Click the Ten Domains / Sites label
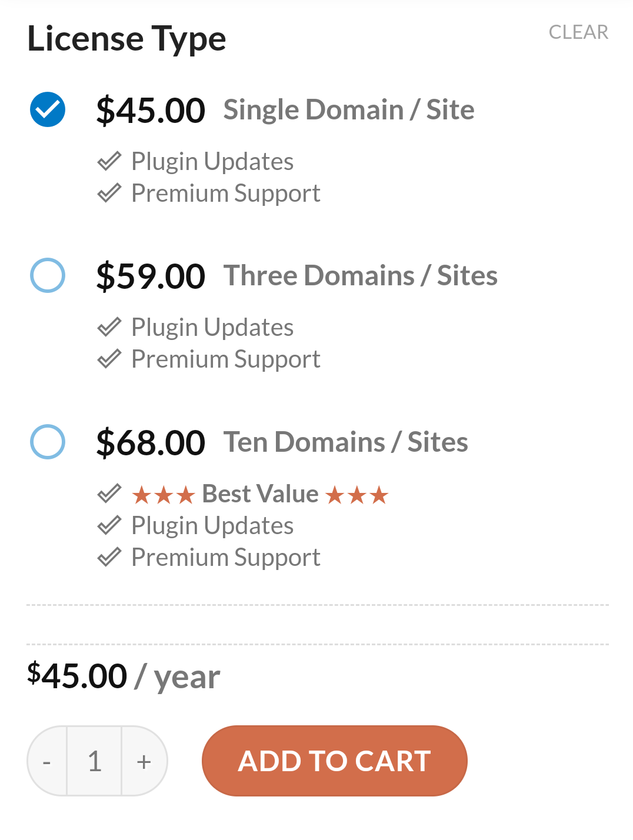Screen dimensions: 633x840 tap(346, 442)
